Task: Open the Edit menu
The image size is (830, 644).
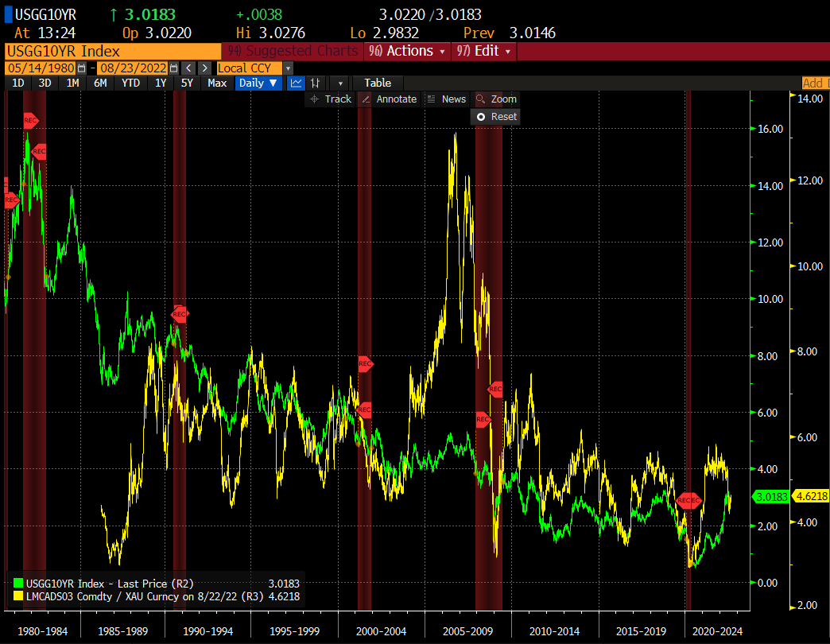Action: coord(485,51)
